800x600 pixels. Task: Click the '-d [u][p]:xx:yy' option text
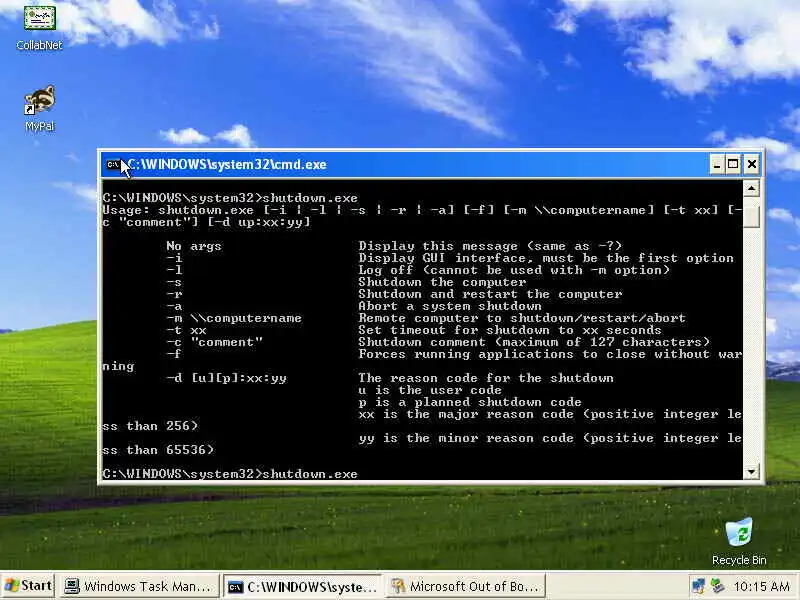pyautogui.click(x=227, y=378)
